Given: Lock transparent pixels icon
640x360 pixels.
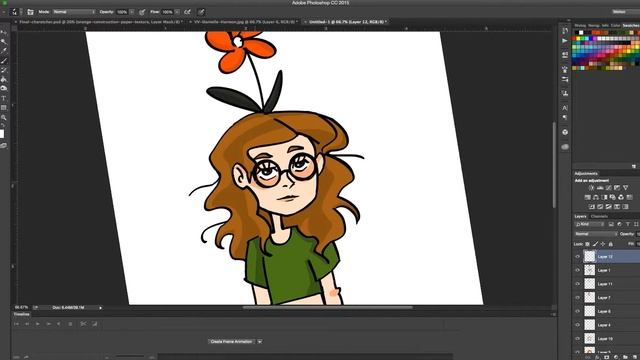Looking at the screenshot, I should 587,244.
